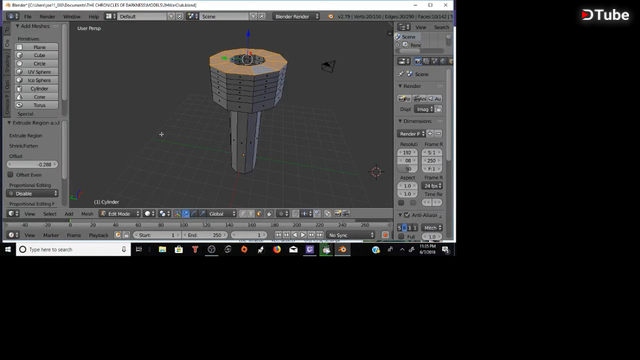Open the outliner View menu
Image resolution: width=640 pixels, height=360 pixels.
click(x=420, y=27)
